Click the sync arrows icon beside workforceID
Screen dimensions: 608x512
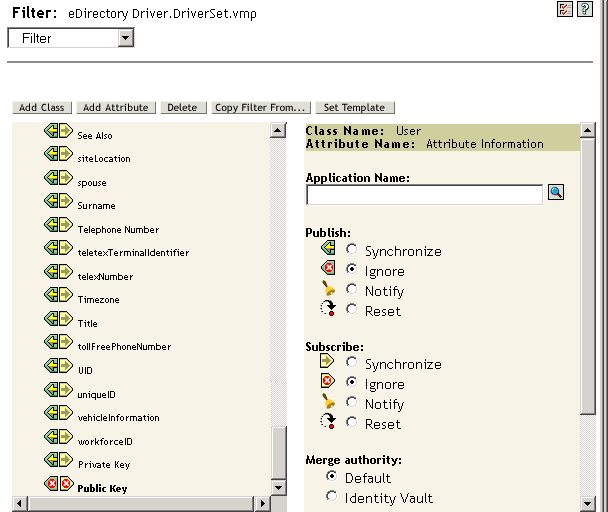58,439
